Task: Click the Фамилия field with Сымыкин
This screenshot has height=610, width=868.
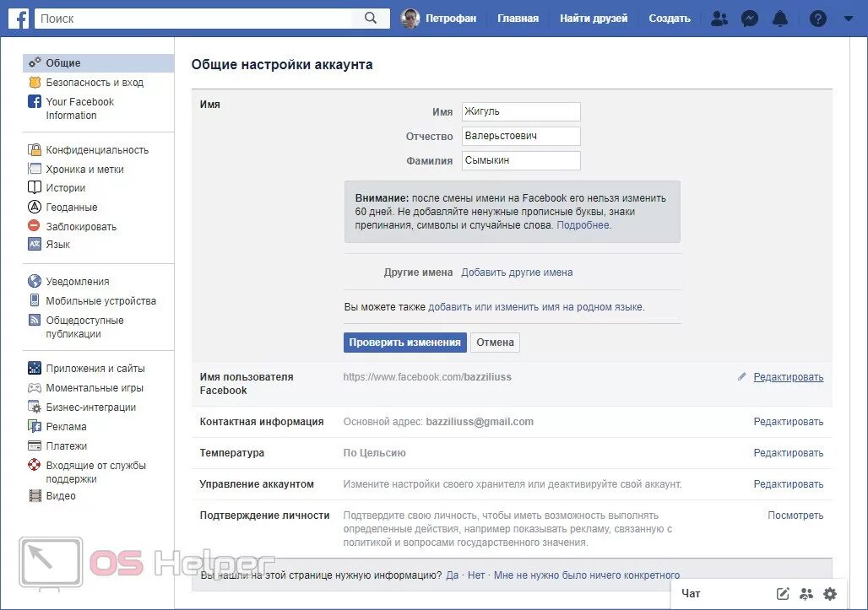Action: click(x=521, y=160)
